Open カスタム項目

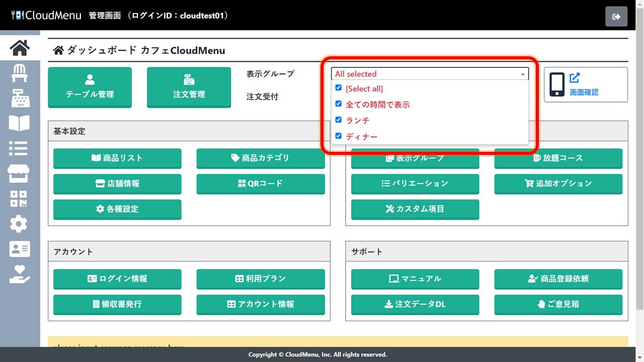[x=415, y=209]
